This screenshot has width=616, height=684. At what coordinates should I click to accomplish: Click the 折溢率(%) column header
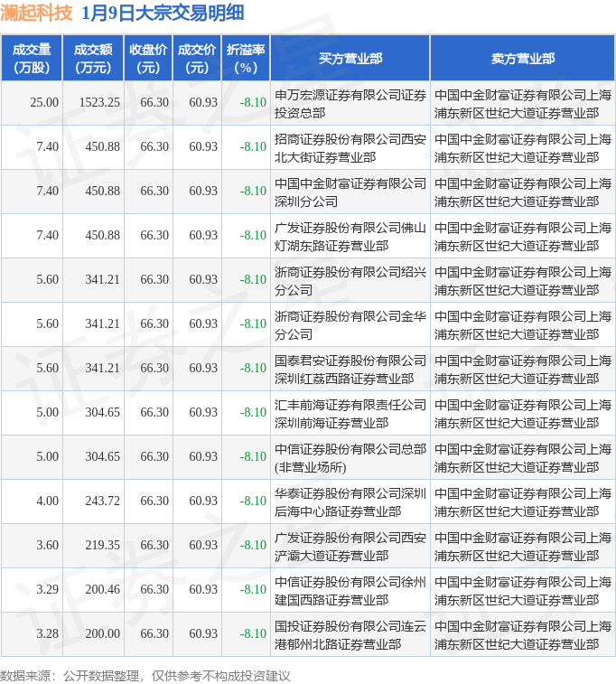(x=246, y=58)
